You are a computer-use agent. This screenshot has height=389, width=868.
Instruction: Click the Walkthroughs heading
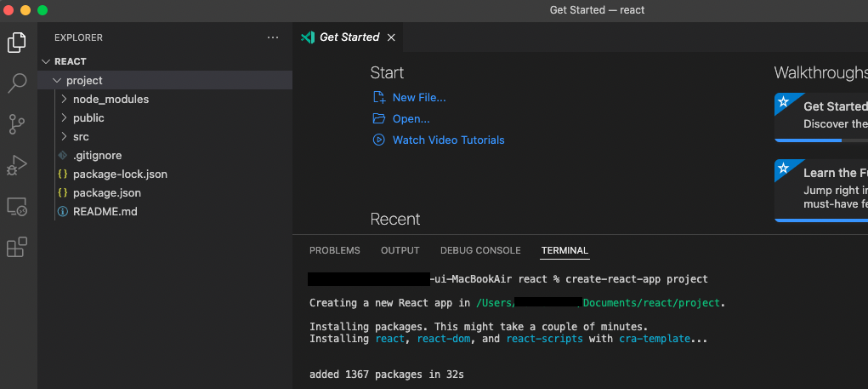pyautogui.click(x=821, y=72)
